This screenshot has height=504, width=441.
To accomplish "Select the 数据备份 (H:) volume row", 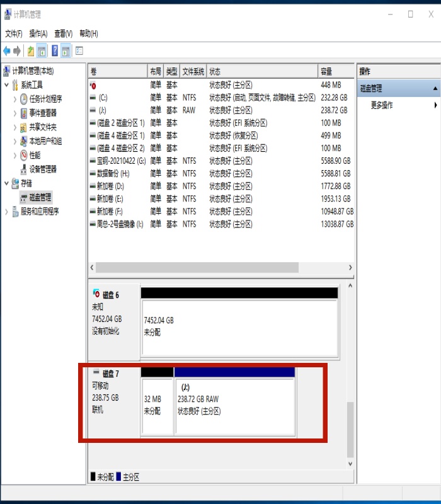I will tap(221, 174).
